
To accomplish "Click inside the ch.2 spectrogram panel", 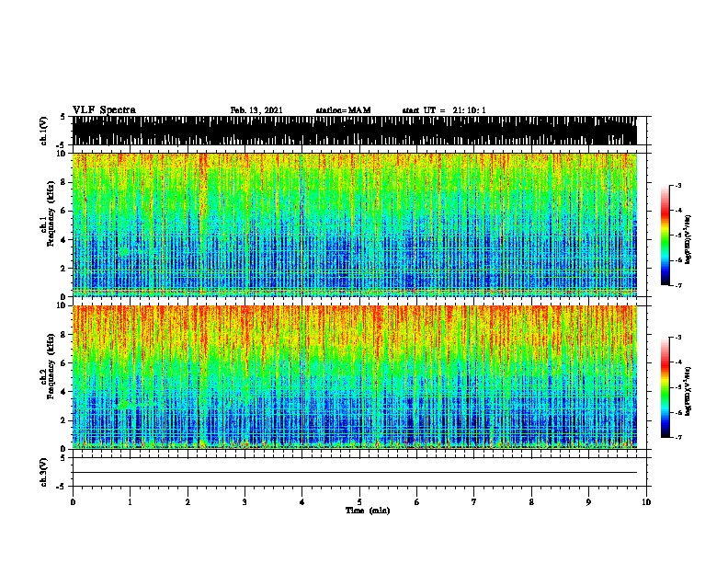I will [x=355, y=377].
